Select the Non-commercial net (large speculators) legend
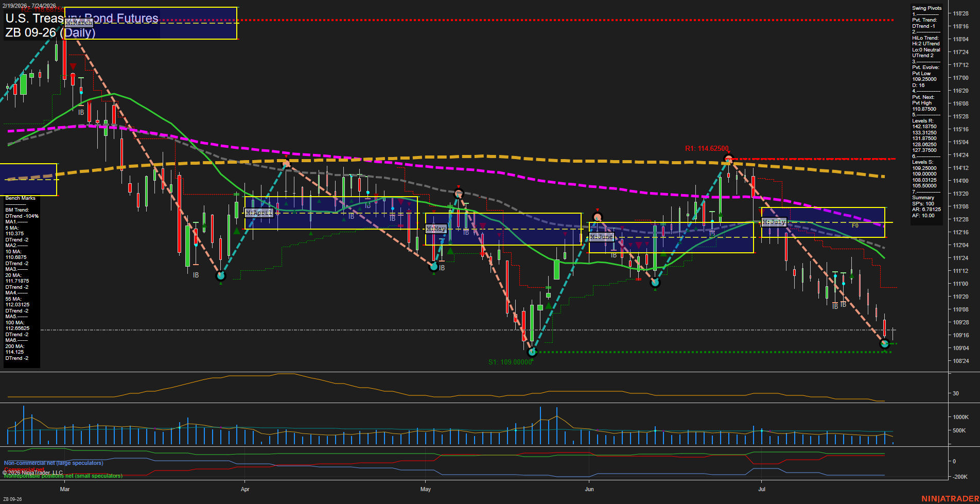 point(54,463)
